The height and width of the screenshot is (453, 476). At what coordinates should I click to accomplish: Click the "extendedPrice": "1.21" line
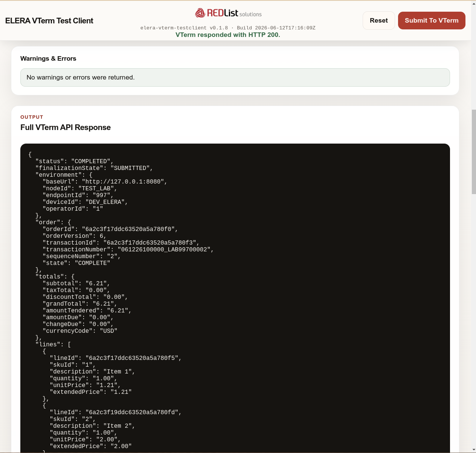91,392
